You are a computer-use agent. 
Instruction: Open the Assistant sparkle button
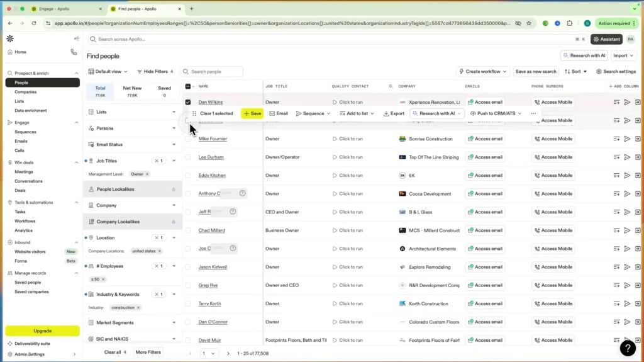click(x=607, y=39)
